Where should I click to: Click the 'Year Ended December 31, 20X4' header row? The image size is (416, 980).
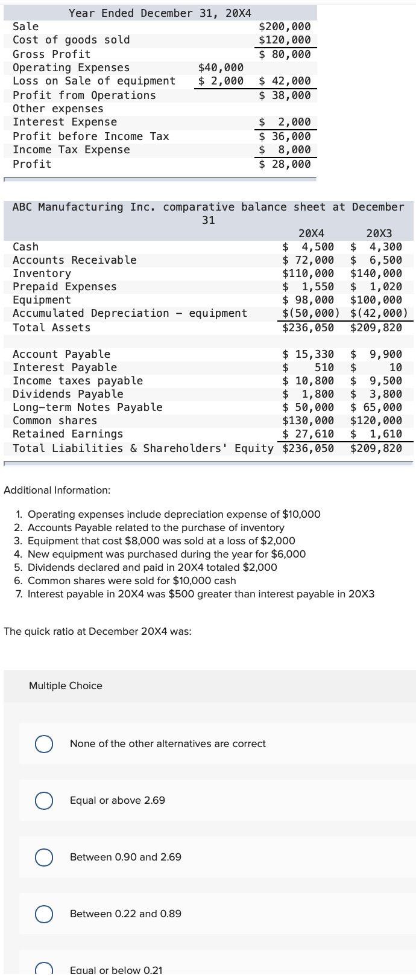160,13
